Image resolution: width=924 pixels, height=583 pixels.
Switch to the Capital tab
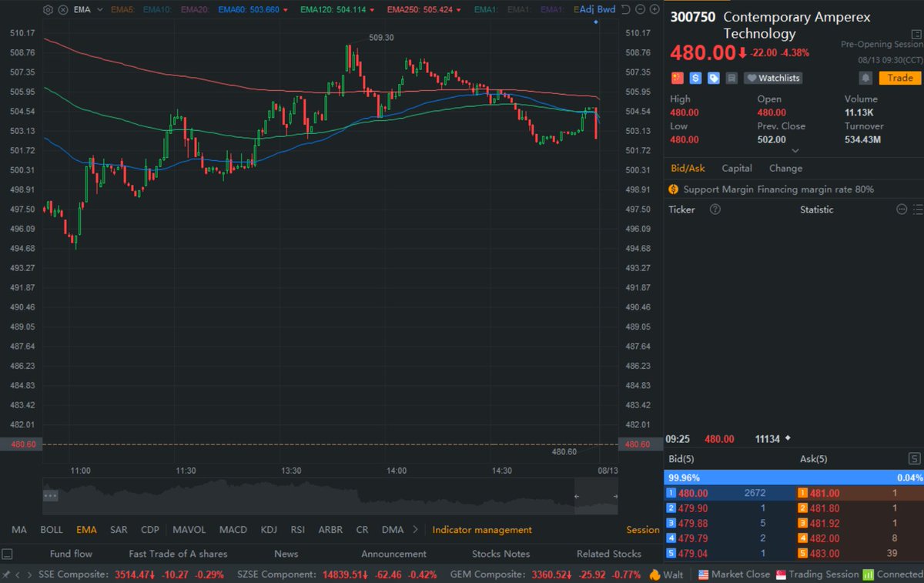pyautogui.click(x=737, y=168)
